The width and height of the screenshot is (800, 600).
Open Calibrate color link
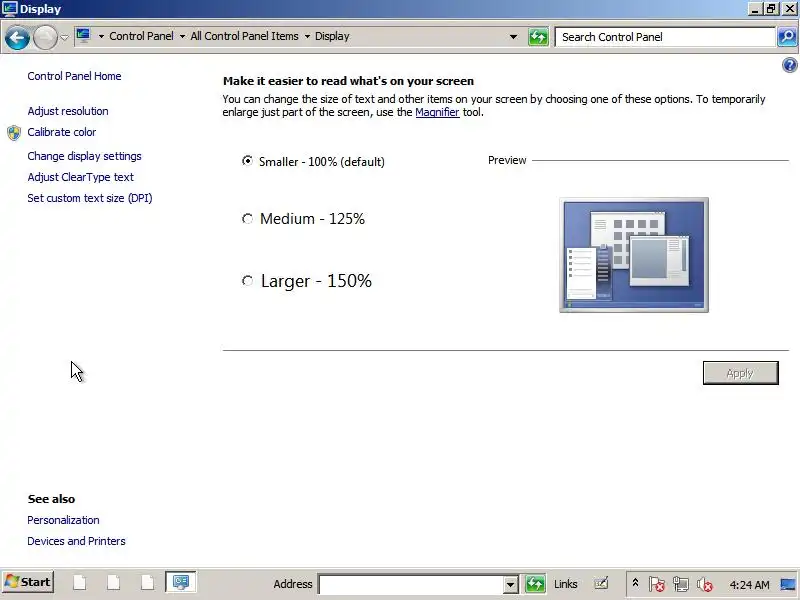[62, 132]
